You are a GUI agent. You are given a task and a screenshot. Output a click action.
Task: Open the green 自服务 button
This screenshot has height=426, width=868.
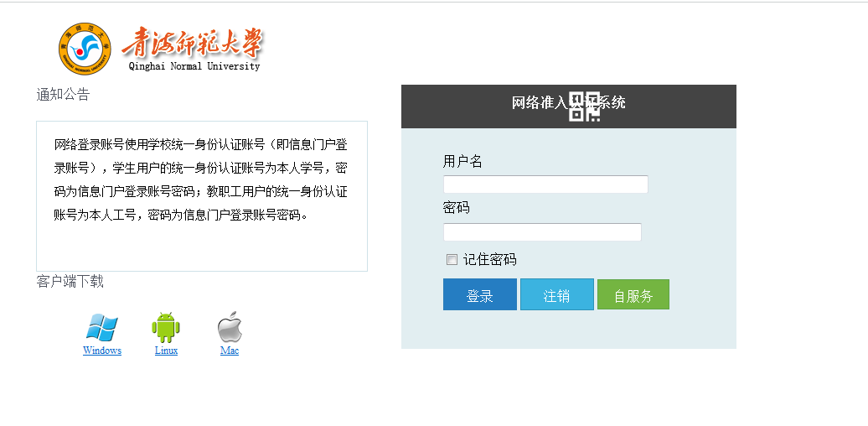(633, 294)
